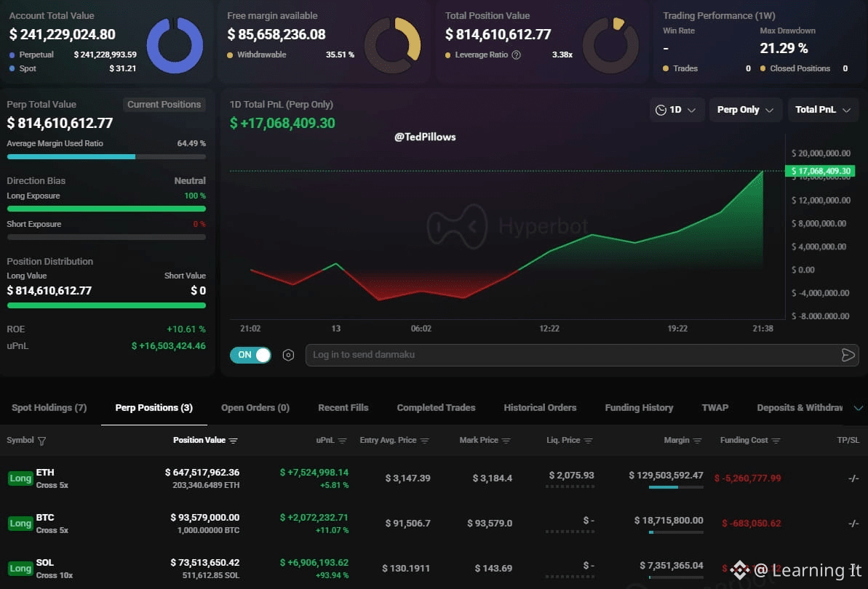Click BTC uPnL $+2,072,232.71
Viewport: 868px width, 589px height.
coord(314,518)
